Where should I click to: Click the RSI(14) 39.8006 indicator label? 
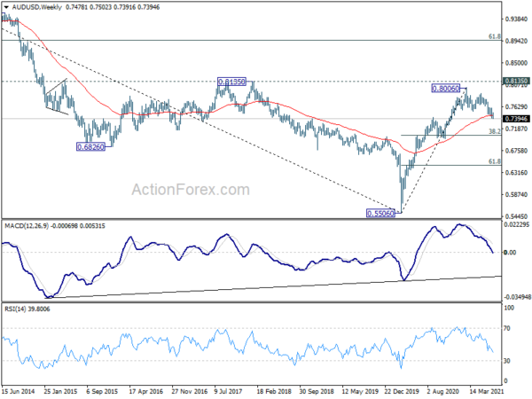click(x=27, y=309)
